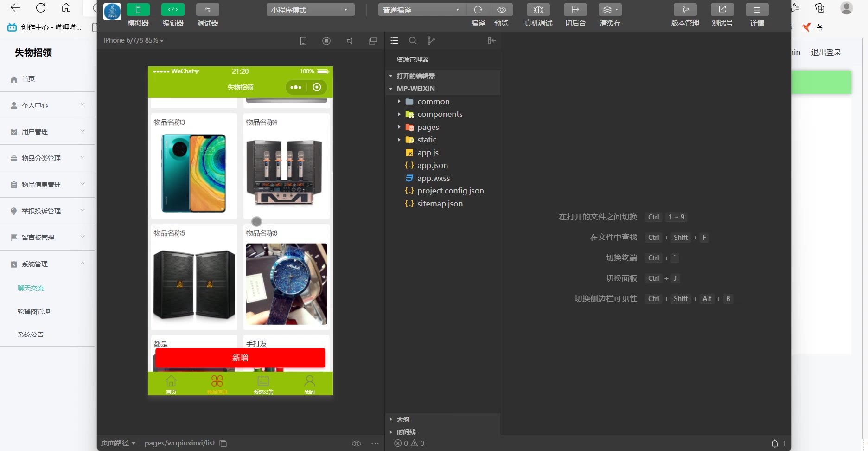Open version management

coord(685,10)
